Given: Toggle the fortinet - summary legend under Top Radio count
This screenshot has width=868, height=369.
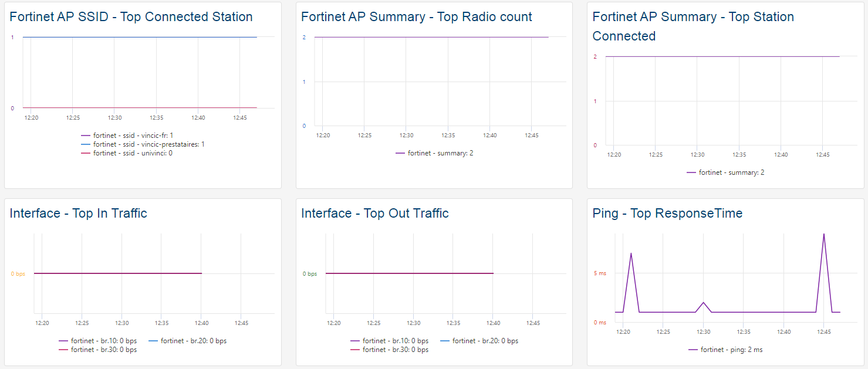Looking at the screenshot, I should coord(434,153).
